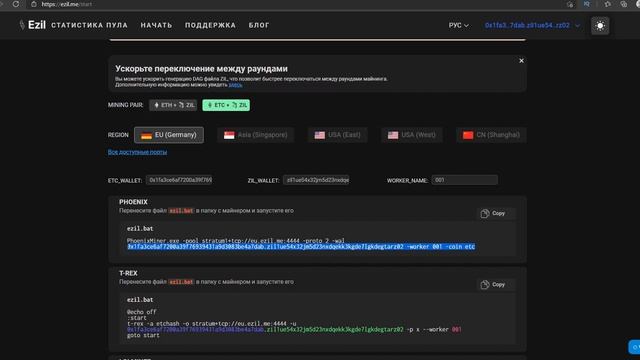Open СТАТИСТИКА ПУЛА page
Screen dimensions: 640x360
click(x=89, y=25)
